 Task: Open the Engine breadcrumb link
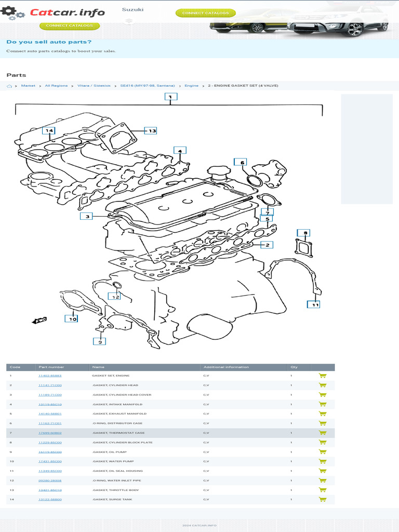click(191, 86)
